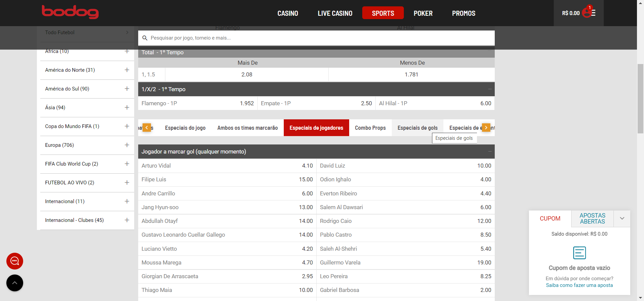Expand Copa do Mundo FIFA (1)
The width and height of the screenshot is (644, 301).
(x=127, y=126)
